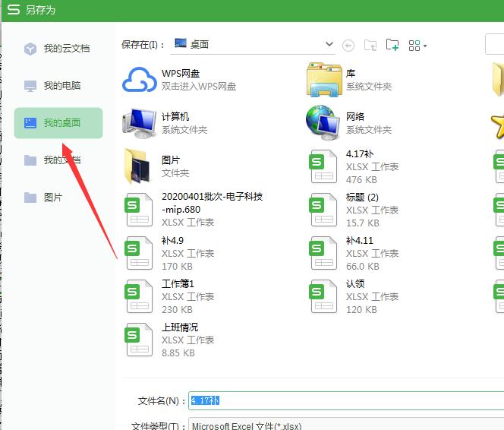Click the 计算机 name text

coord(175,117)
